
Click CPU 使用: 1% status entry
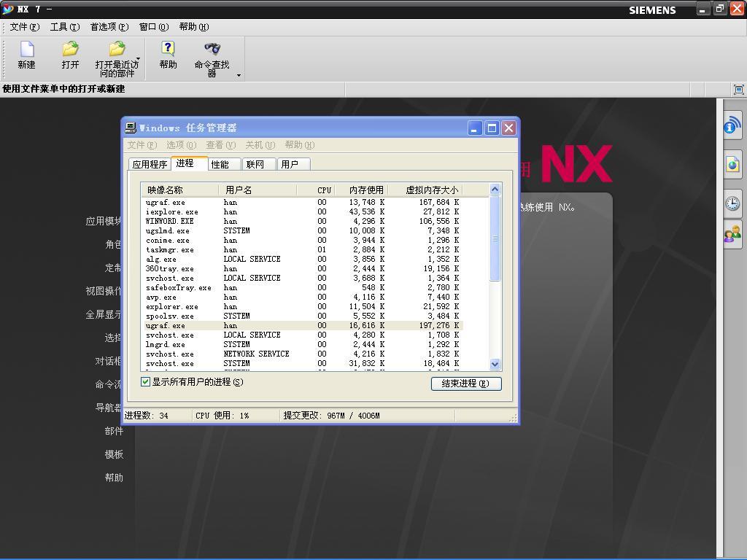222,416
